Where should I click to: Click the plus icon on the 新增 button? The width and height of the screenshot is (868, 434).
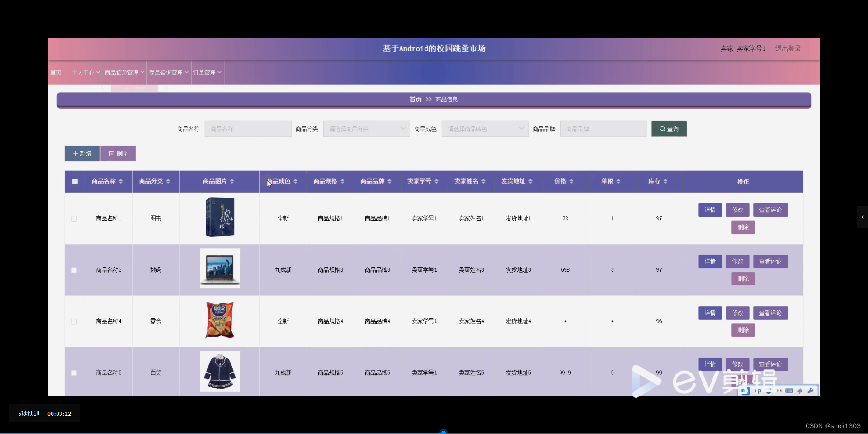click(x=75, y=153)
